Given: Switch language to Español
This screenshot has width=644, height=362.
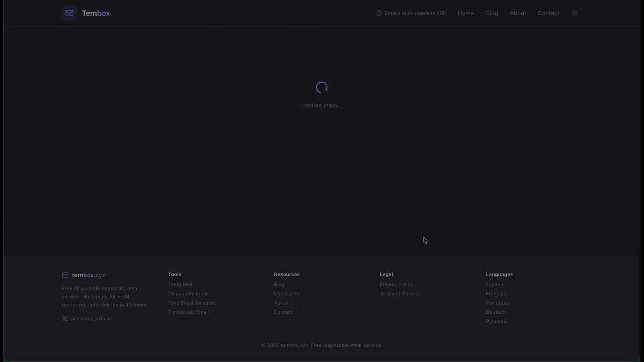Looking at the screenshot, I should [x=495, y=284].
